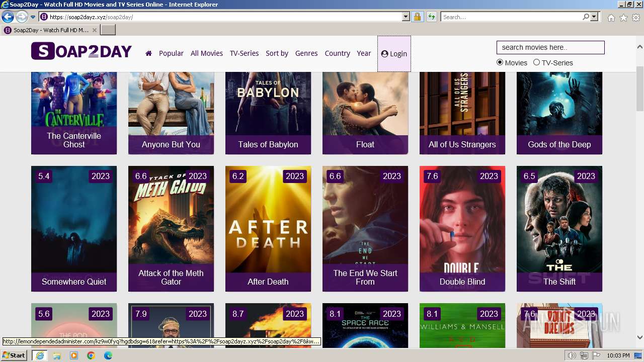Screen dimensions: 644x362
Task: Launch Edge from the taskbar
Action: [x=108, y=355]
